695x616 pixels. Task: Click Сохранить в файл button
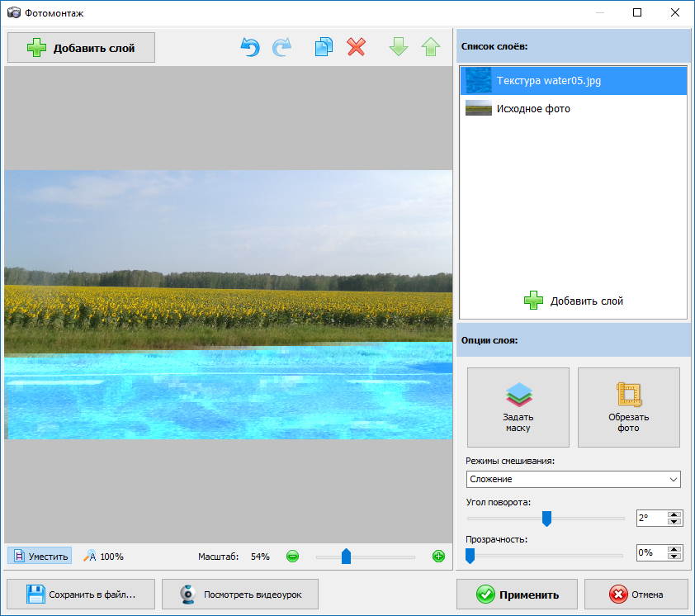[81, 595]
